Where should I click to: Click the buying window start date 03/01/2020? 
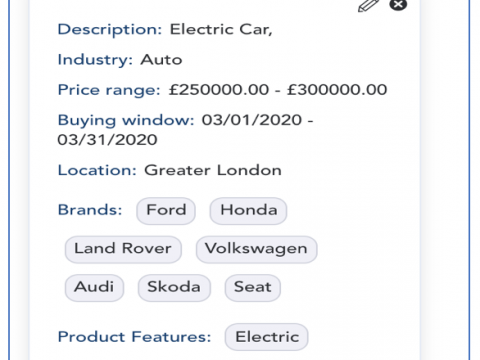[252, 120]
